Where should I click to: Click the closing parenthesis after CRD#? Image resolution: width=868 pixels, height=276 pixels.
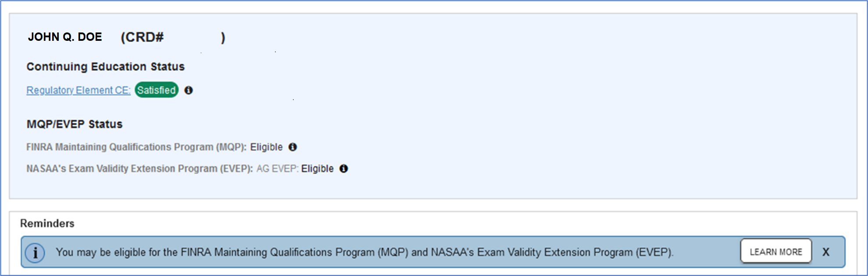point(223,37)
